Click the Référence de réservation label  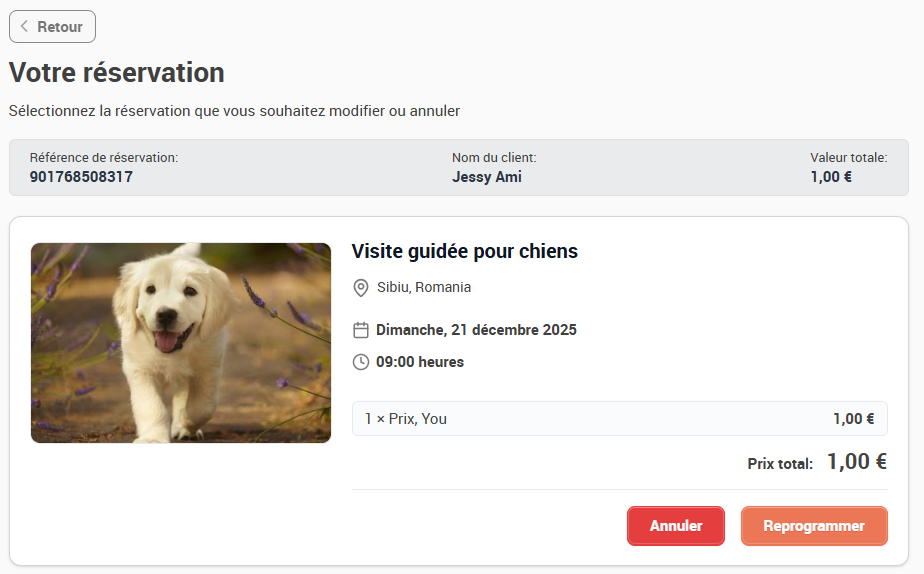[104, 157]
